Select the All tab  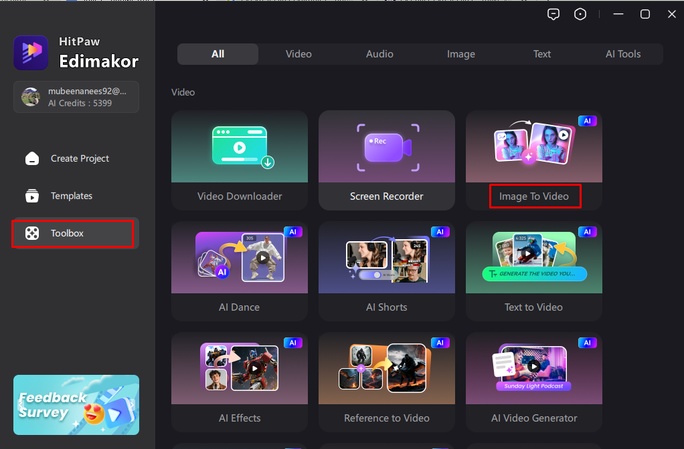(x=218, y=54)
